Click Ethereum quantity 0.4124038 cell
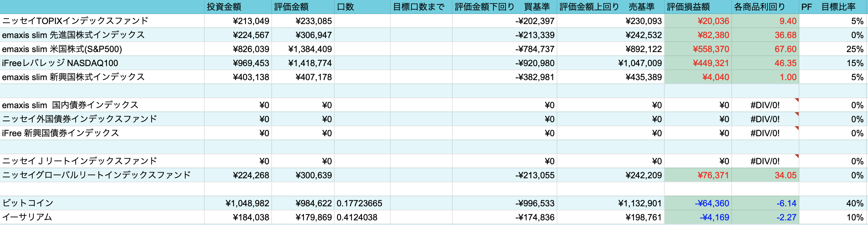Image resolution: width=868 pixels, height=225 pixels. pos(362,217)
